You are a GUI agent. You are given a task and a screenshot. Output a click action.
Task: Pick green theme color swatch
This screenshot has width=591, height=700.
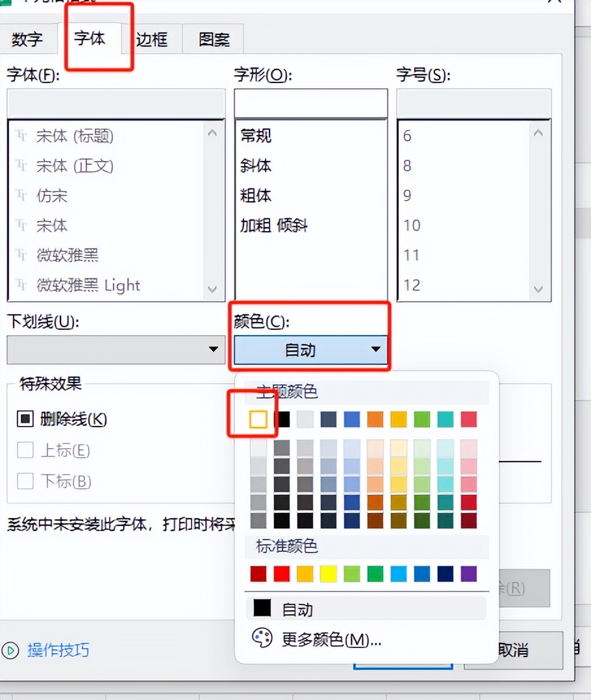422,419
